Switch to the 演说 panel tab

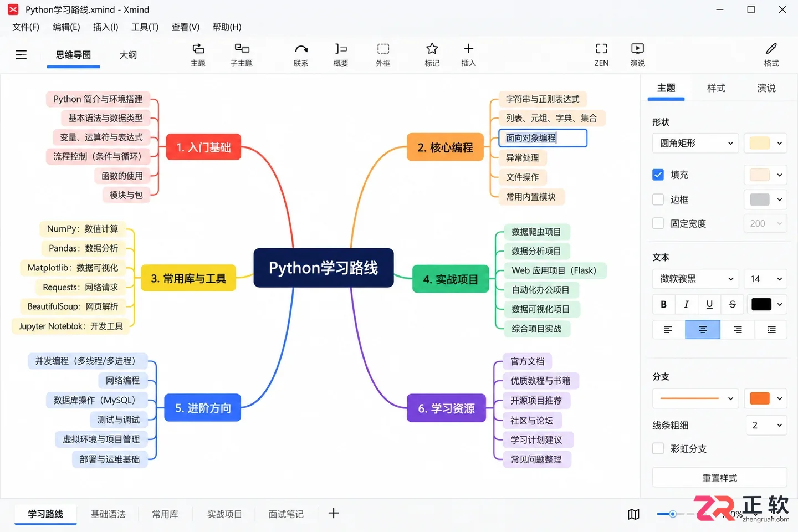(766, 88)
